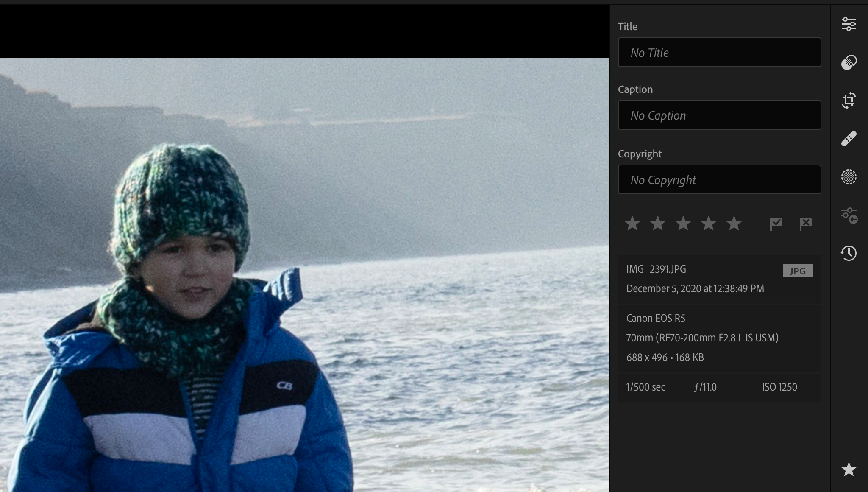This screenshot has width=868, height=492.
Task: Open the Masking tool
Action: (x=849, y=177)
